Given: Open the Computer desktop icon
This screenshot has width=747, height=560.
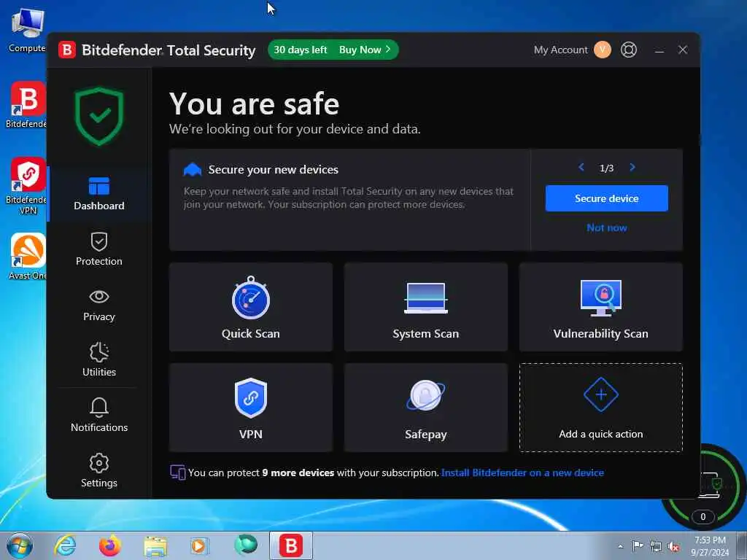Looking at the screenshot, I should [28, 29].
